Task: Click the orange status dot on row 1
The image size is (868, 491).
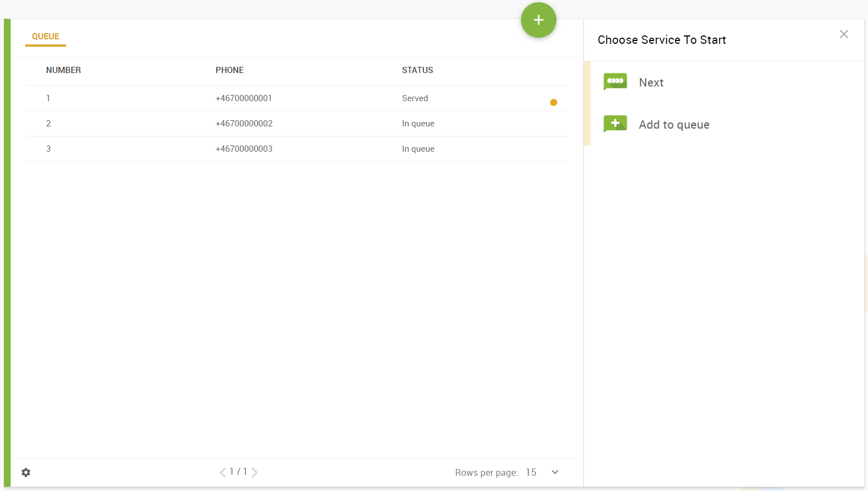Action: click(x=554, y=102)
